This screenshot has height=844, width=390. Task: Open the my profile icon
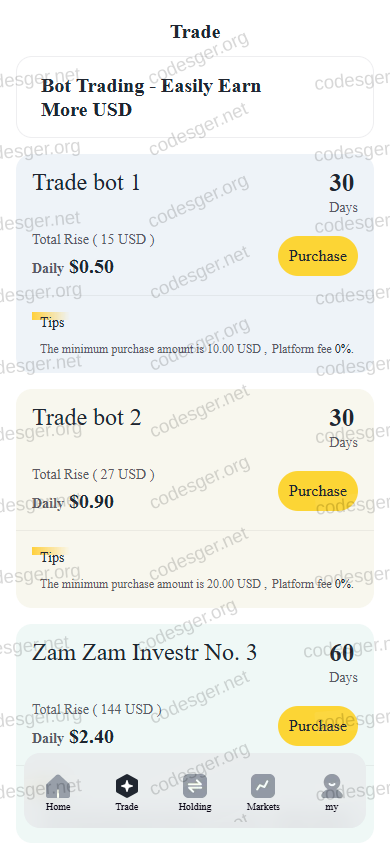[332, 786]
